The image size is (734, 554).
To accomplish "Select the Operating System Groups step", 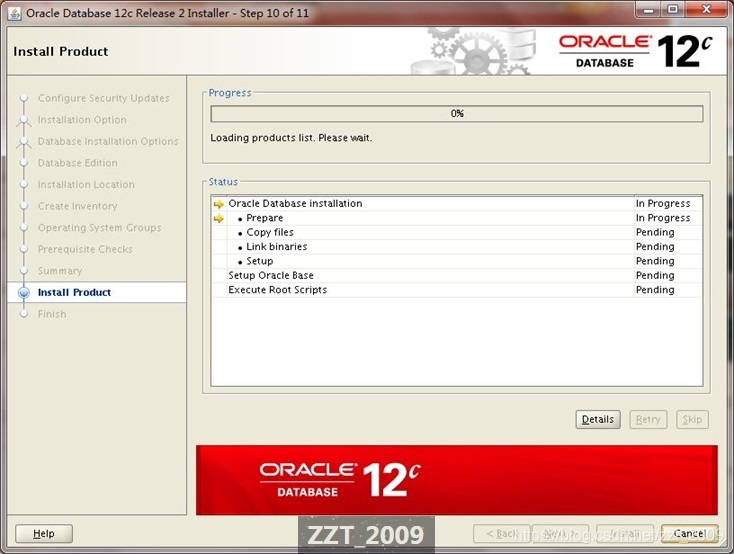I will pos(100,228).
